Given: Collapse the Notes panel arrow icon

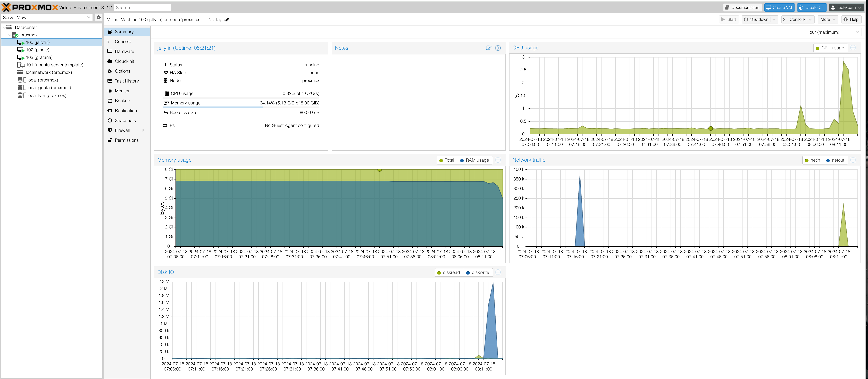Looking at the screenshot, I should [x=498, y=48].
